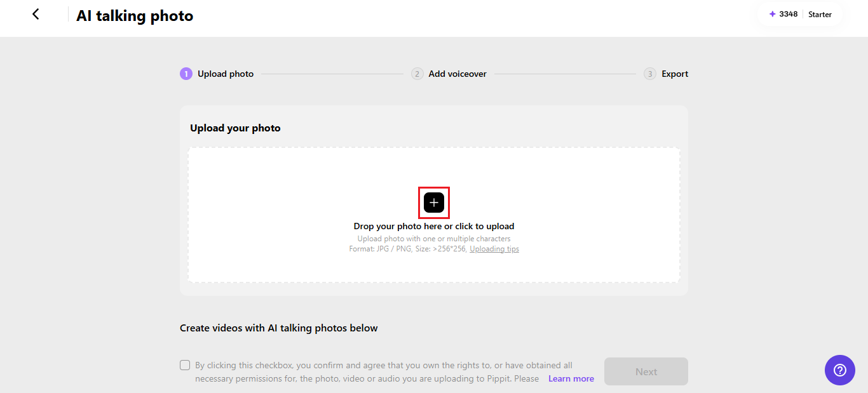Go back using the arrow icon
The width and height of the screenshot is (868, 393).
36,14
